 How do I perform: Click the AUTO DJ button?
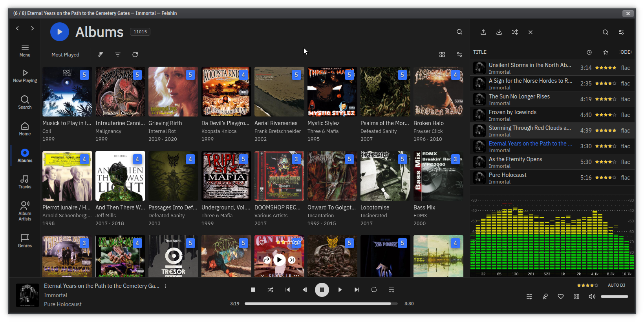(616, 285)
